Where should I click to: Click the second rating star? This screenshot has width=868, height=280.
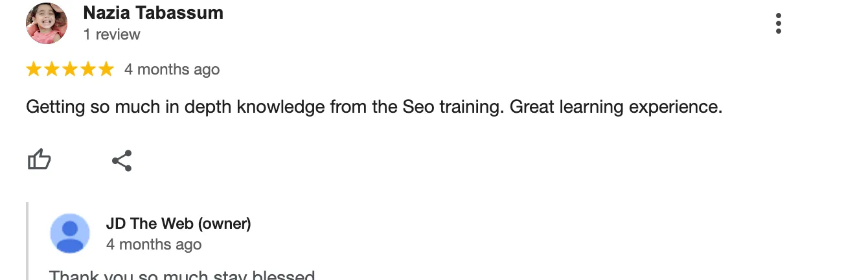point(51,69)
